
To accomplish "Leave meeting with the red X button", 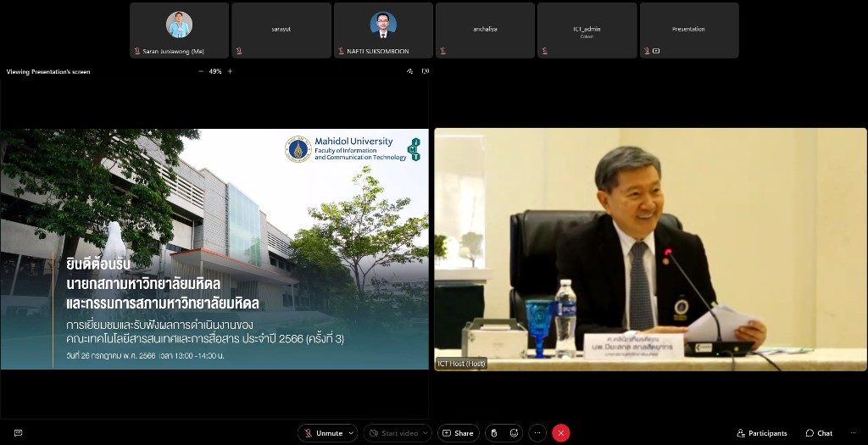I will tap(560, 433).
